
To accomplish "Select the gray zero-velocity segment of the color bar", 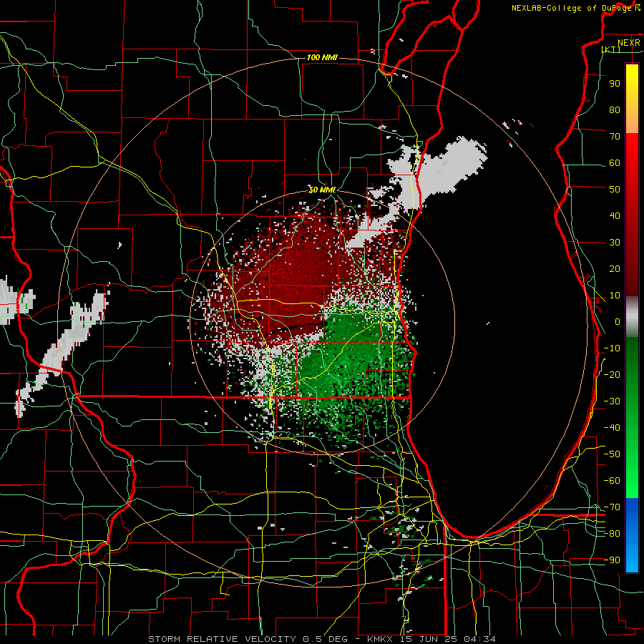I will coord(632,317).
